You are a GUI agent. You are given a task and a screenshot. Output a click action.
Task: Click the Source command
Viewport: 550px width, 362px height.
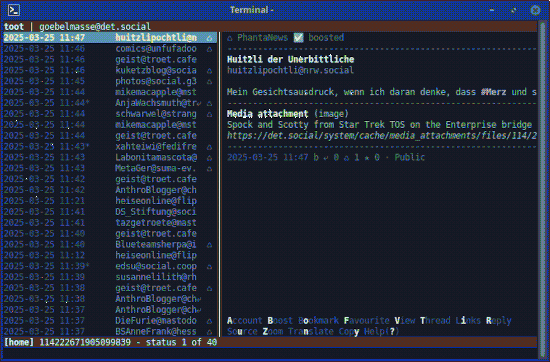pos(242,331)
